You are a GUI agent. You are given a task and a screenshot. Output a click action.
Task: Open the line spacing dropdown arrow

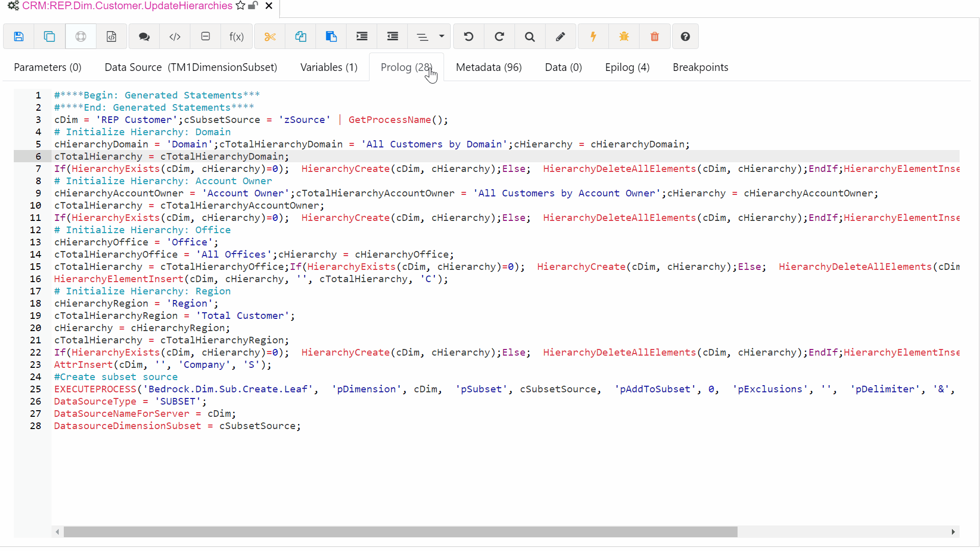pos(441,36)
